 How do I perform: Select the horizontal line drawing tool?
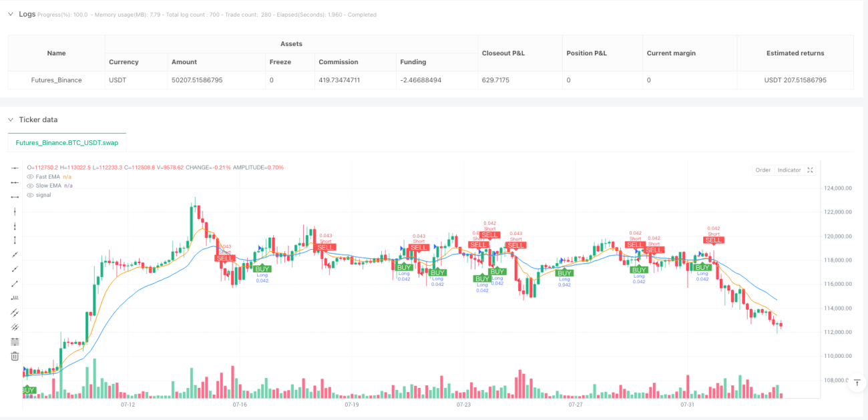point(15,168)
